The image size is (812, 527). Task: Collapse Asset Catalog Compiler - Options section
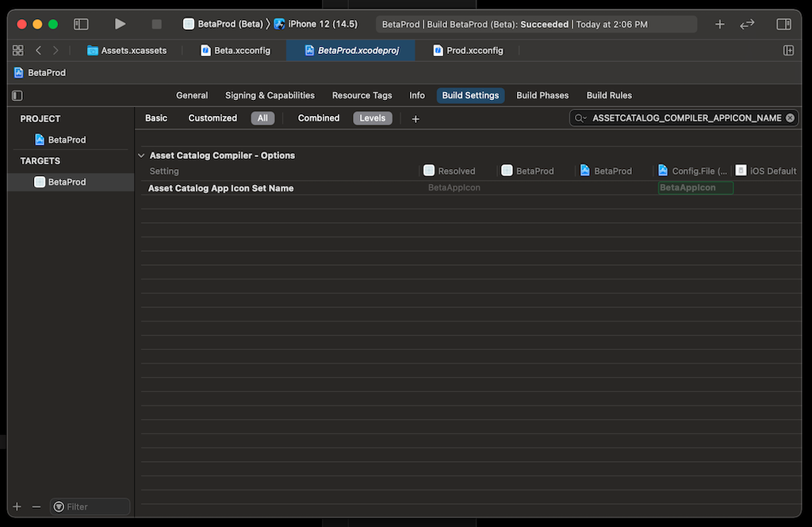tap(141, 156)
